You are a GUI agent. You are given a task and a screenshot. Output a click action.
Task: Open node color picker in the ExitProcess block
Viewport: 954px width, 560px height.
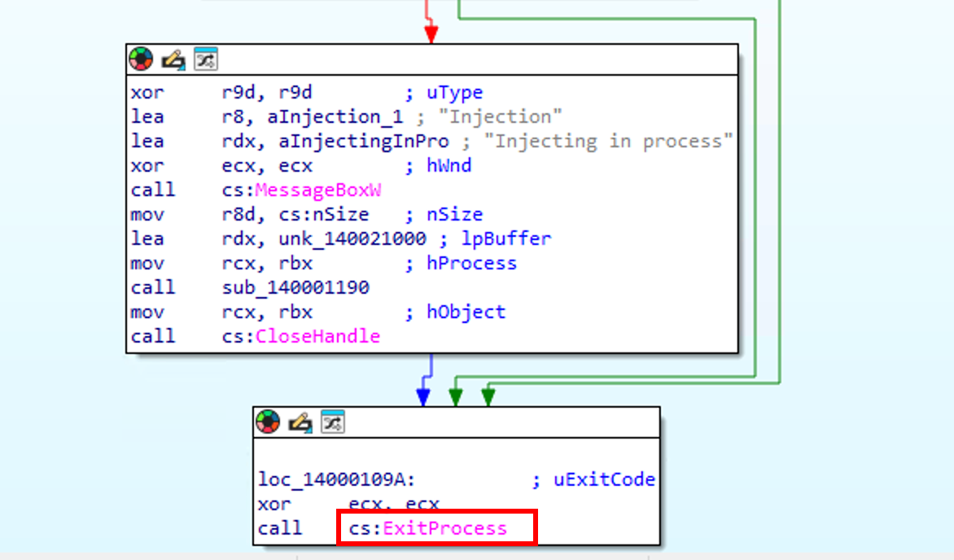pos(268,422)
